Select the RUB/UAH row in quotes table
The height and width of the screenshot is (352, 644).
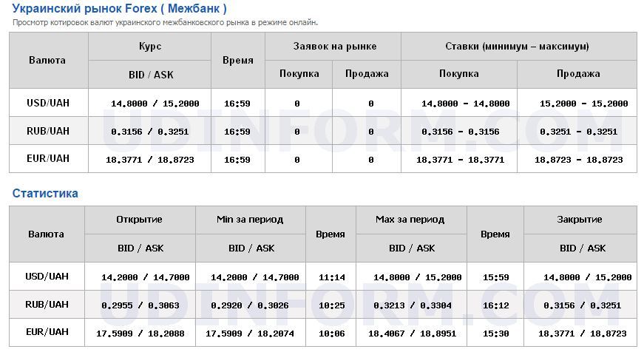click(323, 131)
